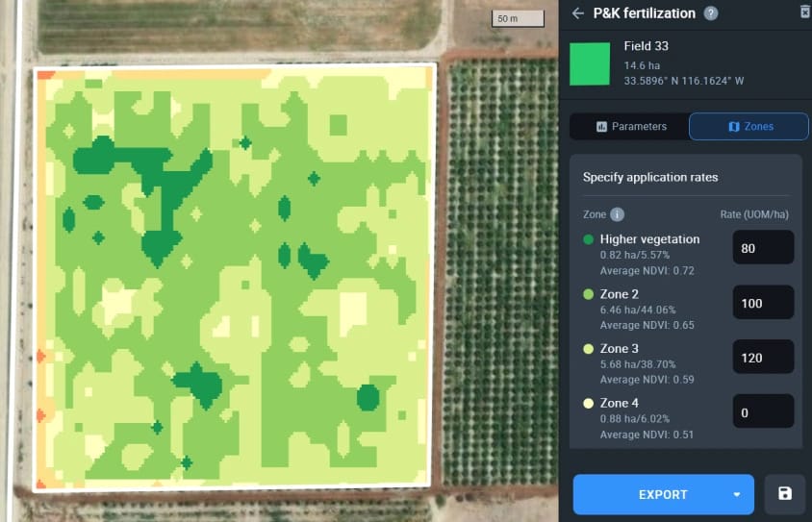This screenshot has height=522, width=812.
Task: Click the Zones tab map icon
Action: 734,127
